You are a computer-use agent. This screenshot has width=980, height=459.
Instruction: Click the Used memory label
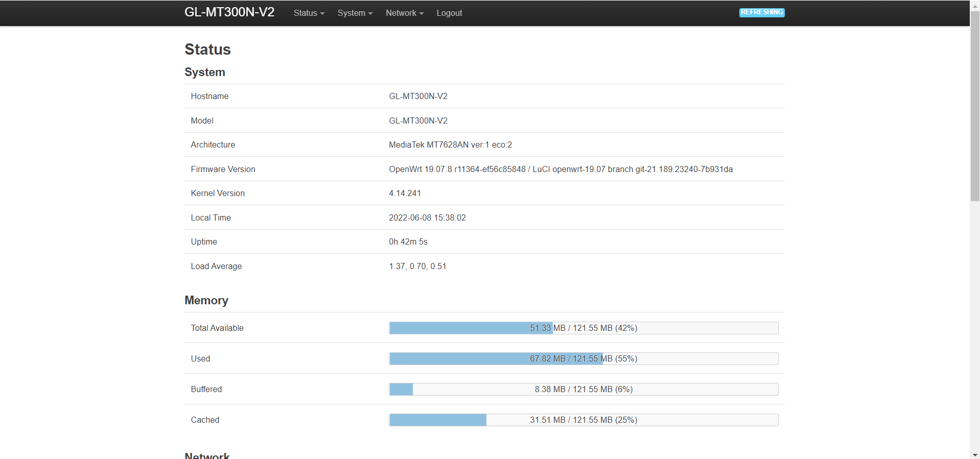pyautogui.click(x=200, y=358)
